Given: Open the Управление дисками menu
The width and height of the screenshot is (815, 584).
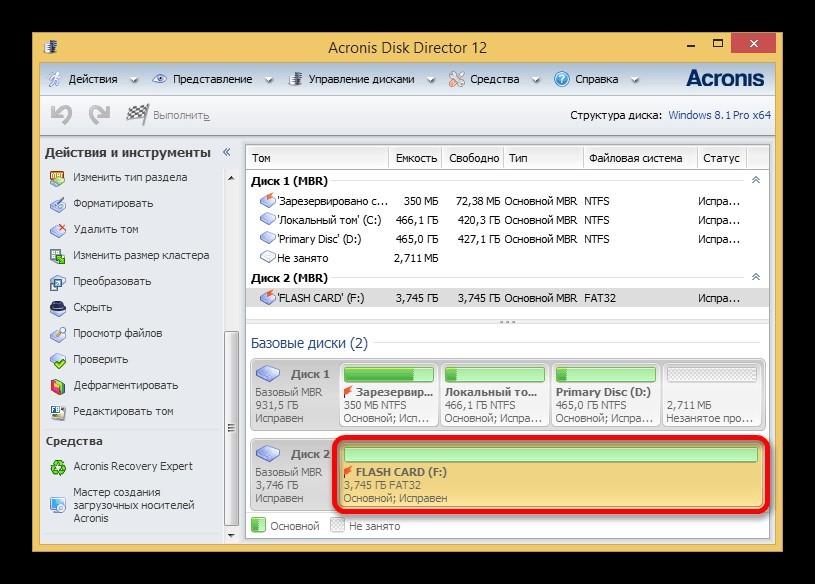Looking at the screenshot, I should coord(362,79).
